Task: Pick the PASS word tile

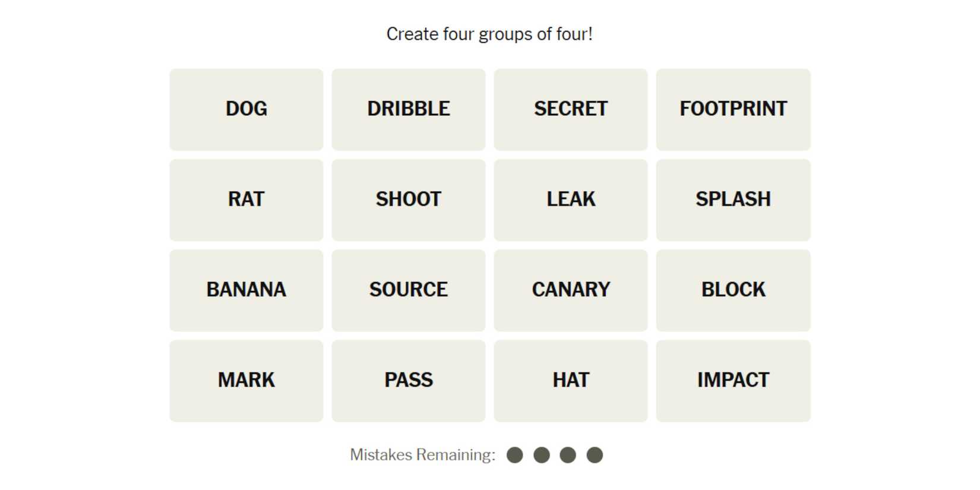Action: point(408,380)
